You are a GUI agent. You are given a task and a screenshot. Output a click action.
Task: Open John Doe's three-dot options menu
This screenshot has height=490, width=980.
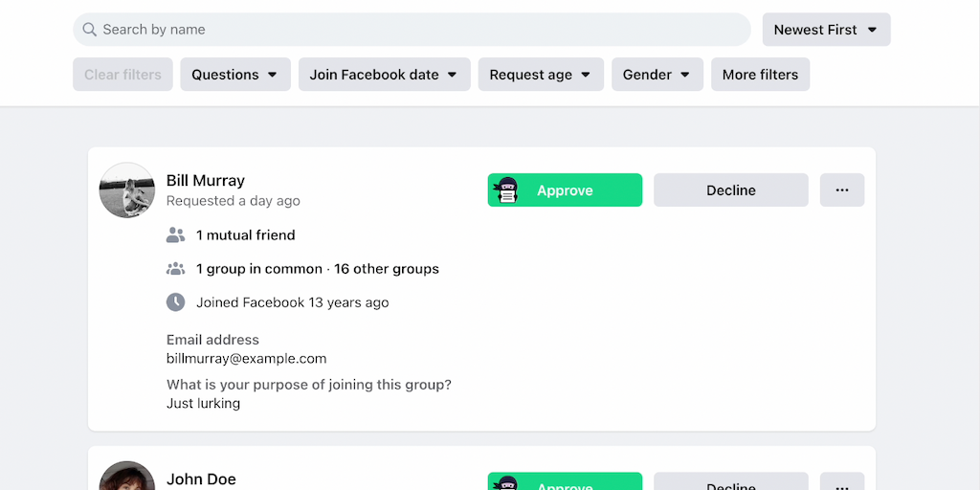coord(841,483)
